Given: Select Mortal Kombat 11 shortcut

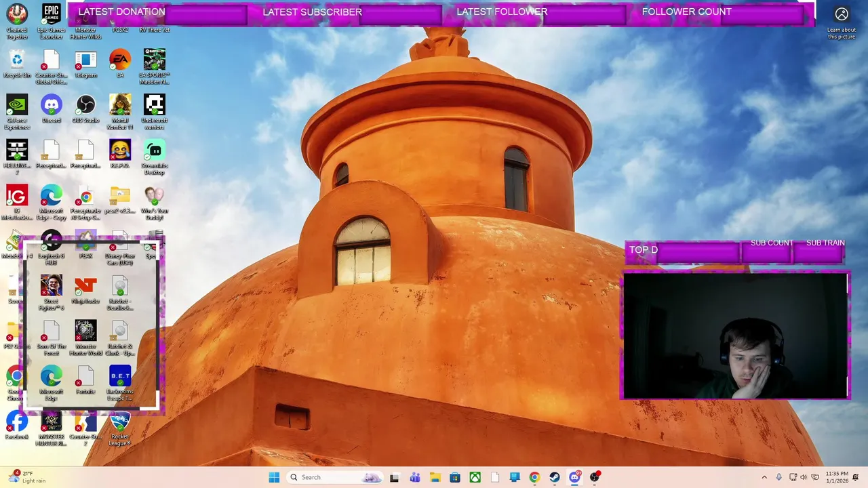Looking at the screenshot, I should point(120,112).
